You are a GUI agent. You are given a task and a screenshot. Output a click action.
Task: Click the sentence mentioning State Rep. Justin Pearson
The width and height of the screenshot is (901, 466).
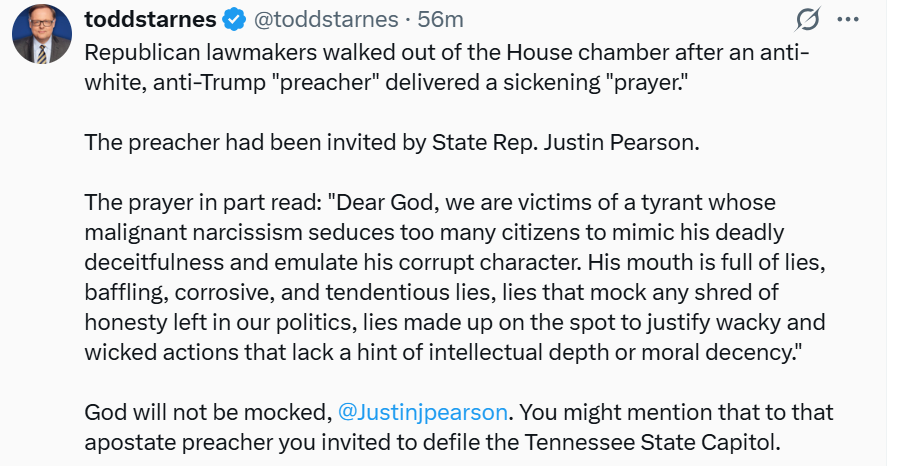point(391,142)
